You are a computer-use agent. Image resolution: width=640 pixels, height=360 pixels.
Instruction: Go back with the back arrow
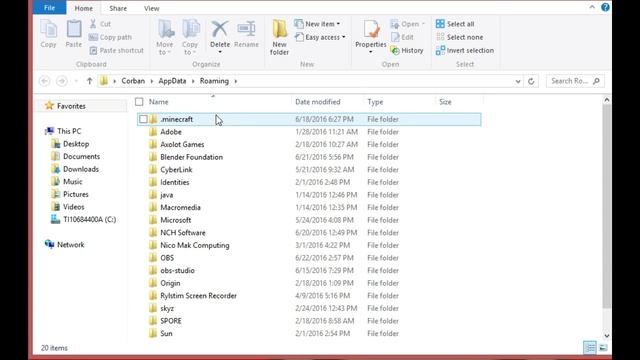(44, 81)
